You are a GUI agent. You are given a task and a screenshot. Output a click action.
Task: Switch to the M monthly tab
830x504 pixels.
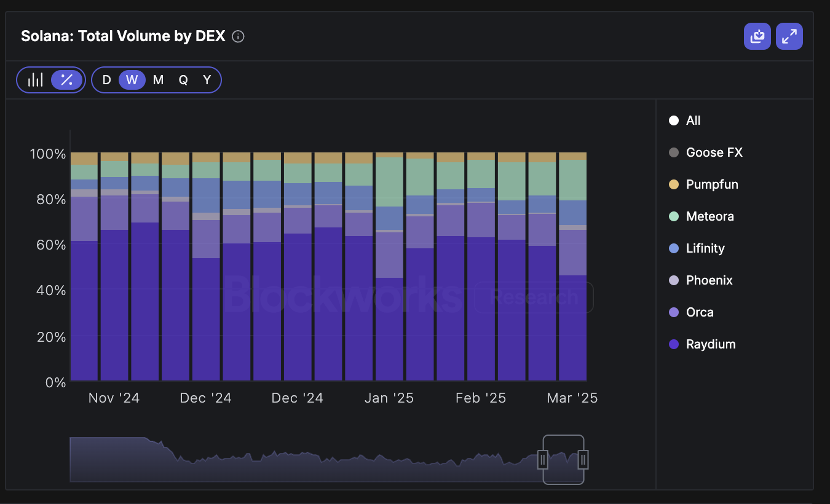(157, 79)
